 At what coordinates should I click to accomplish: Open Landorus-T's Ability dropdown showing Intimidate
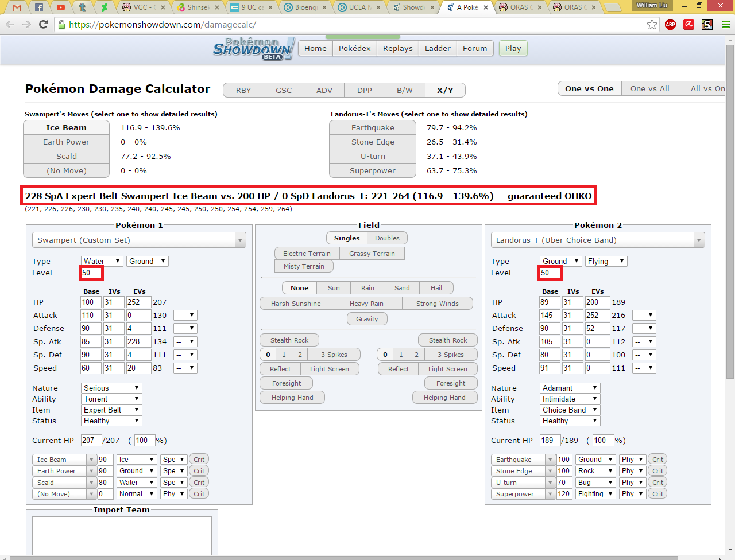570,399
